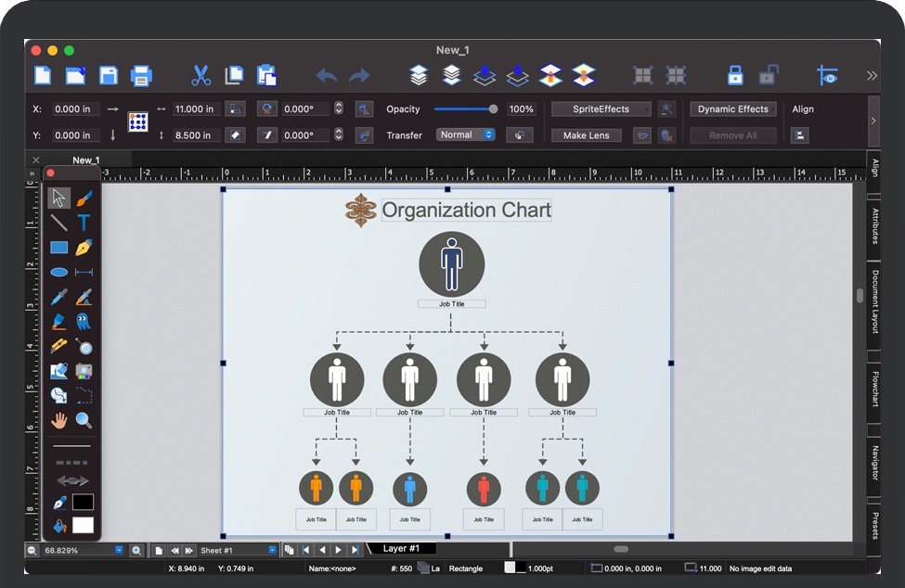Screen dimensions: 905x588
Task: Click the Cut scissors icon
Action: pos(201,75)
